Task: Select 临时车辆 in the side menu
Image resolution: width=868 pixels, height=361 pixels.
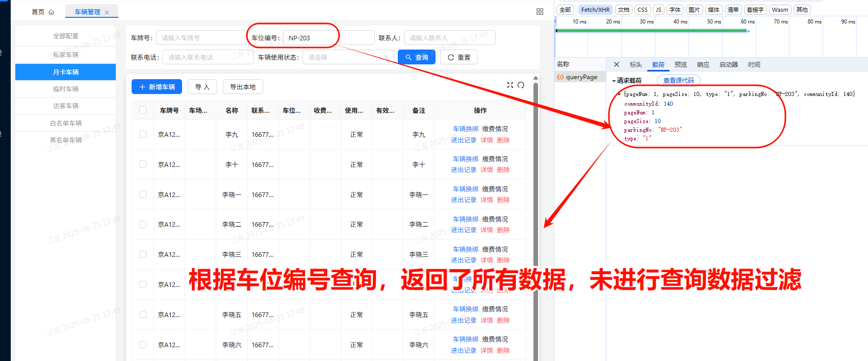Action: [66, 89]
